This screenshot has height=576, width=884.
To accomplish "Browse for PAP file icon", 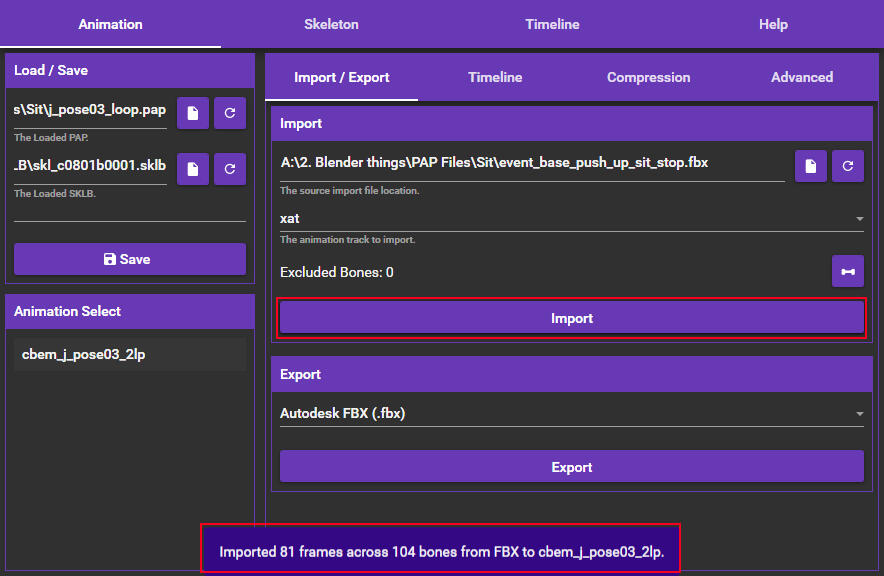I will (x=193, y=113).
